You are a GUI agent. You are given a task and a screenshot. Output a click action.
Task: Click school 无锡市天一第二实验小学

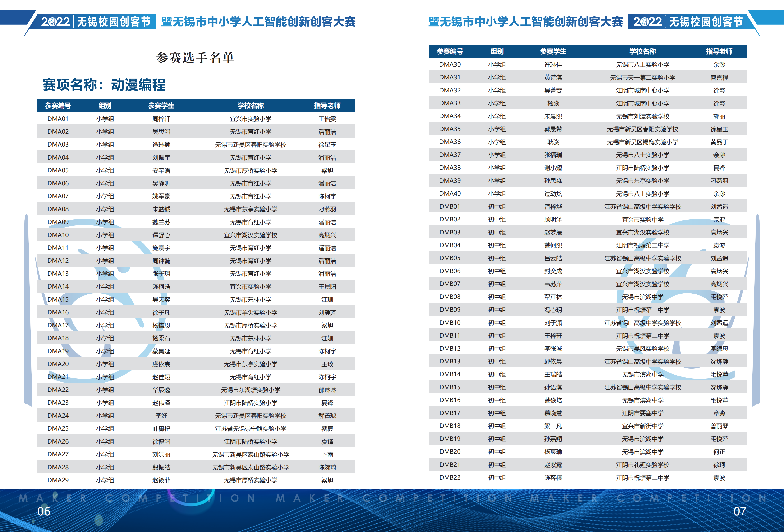tap(642, 78)
